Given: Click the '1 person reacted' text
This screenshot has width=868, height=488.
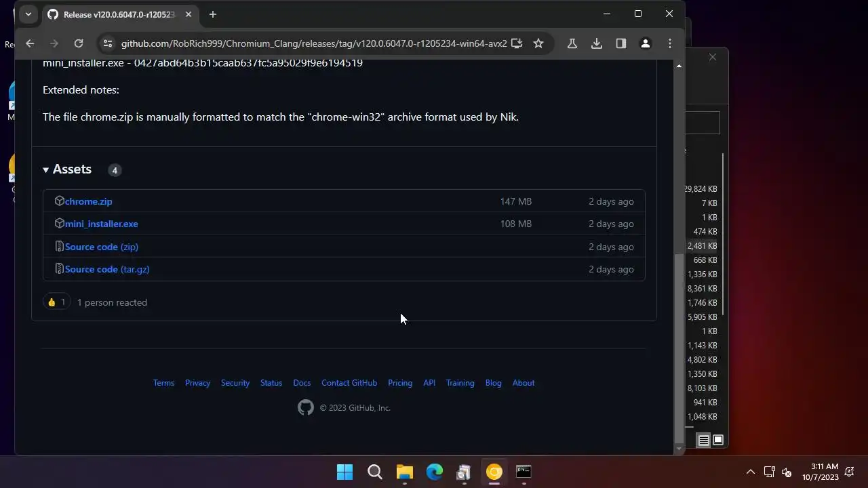Looking at the screenshot, I should click(x=112, y=302).
